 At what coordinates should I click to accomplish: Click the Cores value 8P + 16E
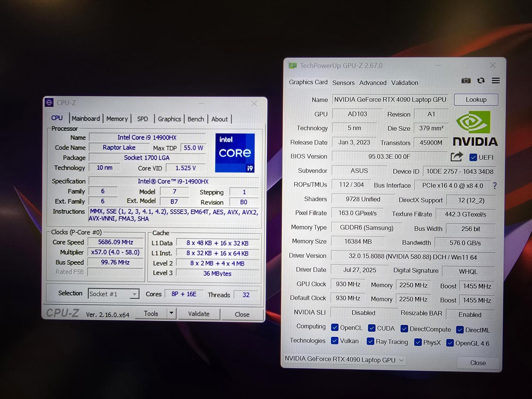click(184, 294)
